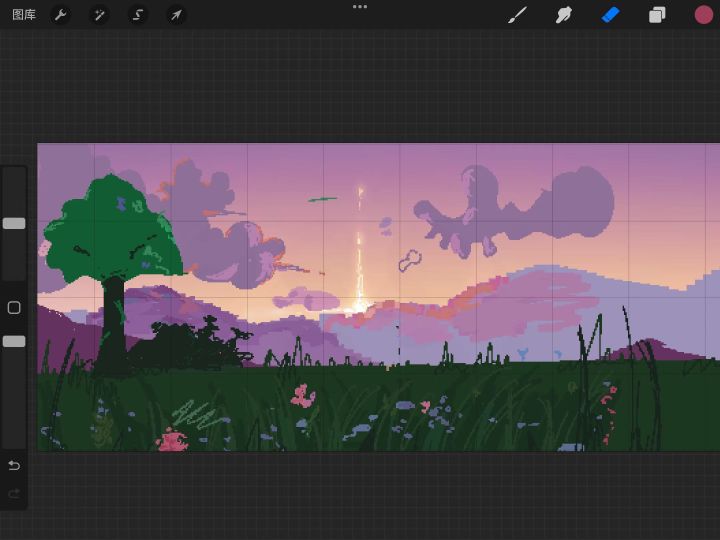Open the 图库 gallery
Viewport: 720px width, 540px height.
[24, 15]
